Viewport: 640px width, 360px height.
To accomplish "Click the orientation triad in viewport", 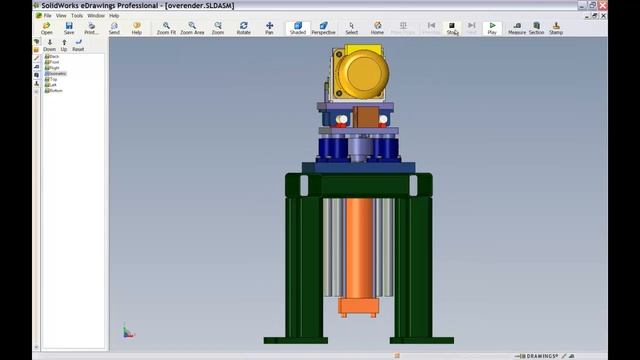I will coord(128,330).
